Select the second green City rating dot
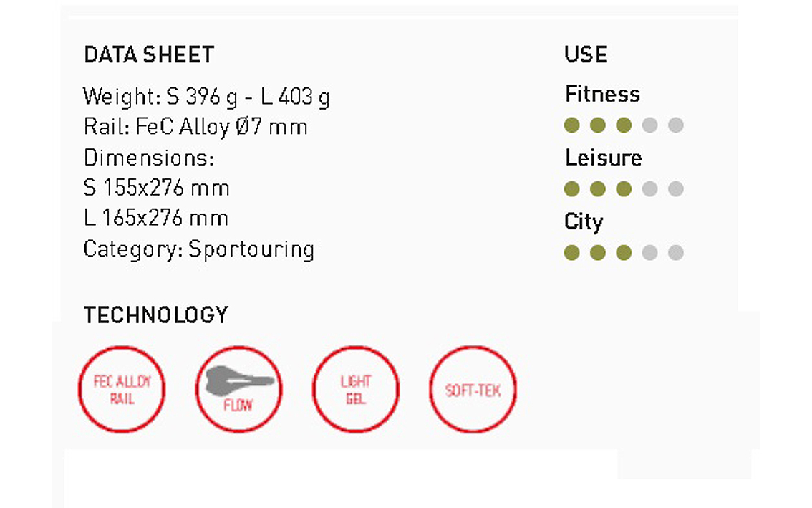This screenshot has height=508, width=812. click(x=598, y=252)
